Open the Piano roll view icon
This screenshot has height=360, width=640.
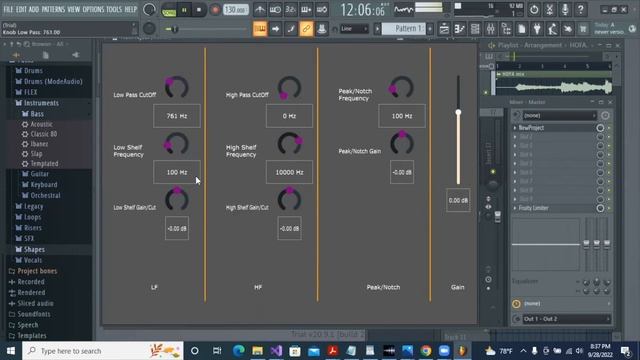(460, 29)
